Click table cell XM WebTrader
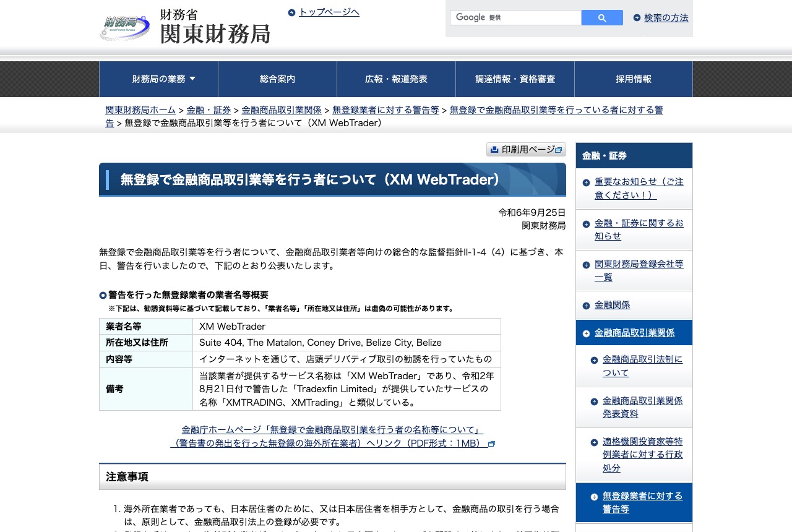792x532 pixels. pos(346,327)
